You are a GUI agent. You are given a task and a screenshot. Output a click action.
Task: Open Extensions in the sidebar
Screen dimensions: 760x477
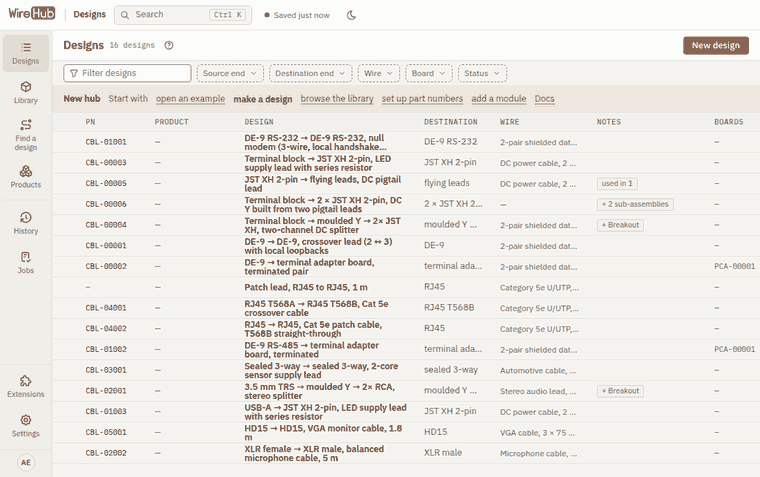pyautogui.click(x=26, y=386)
